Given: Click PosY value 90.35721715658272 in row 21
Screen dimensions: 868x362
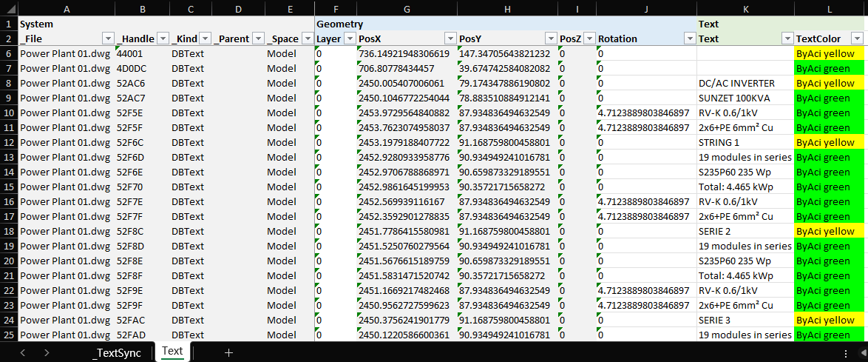Looking at the screenshot, I should pyautogui.click(x=508, y=275).
